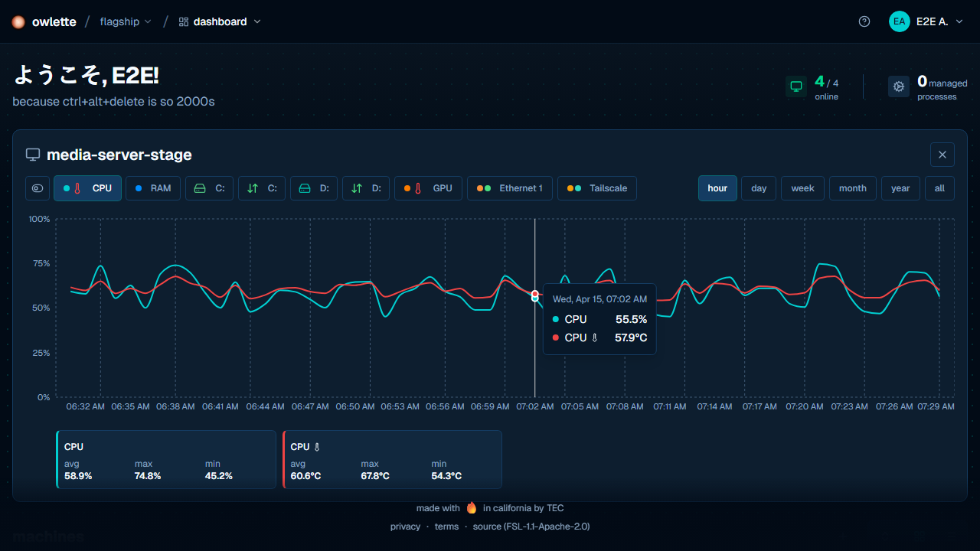This screenshot has width=980, height=551.
Task: Click the monitor icon beside media-server-stage
Action: point(33,155)
